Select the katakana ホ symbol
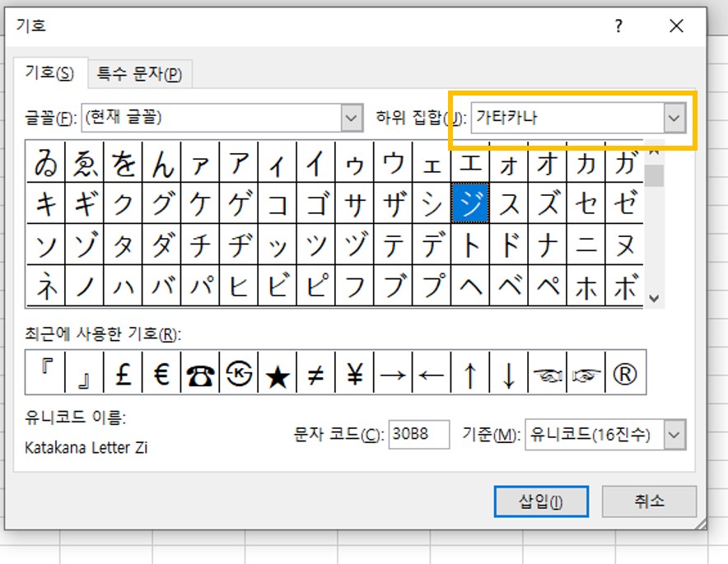This screenshot has height=564, width=728. [x=586, y=286]
